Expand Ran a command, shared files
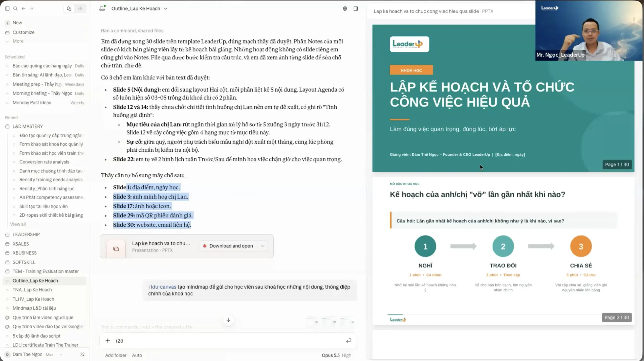Image resolution: width=644 pixels, height=361 pixels. pos(132,31)
